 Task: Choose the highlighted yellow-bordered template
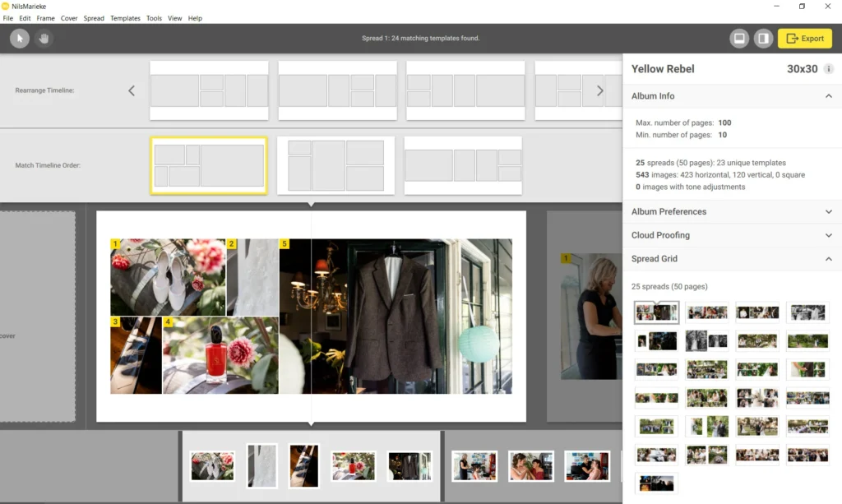click(x=209, y=165)
